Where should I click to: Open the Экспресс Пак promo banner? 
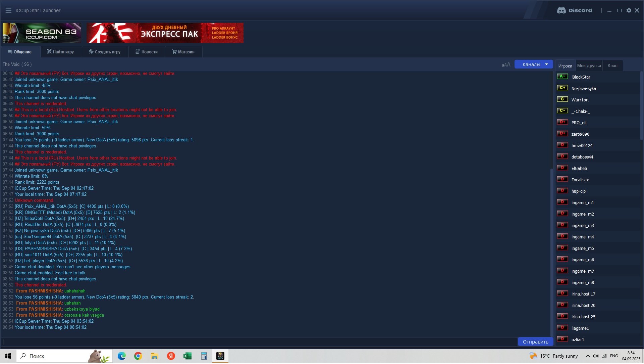coord(165,33)
